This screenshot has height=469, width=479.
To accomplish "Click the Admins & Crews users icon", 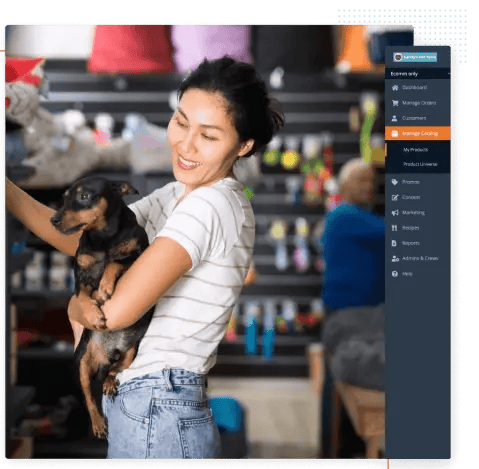I will click(x=395, y=258).
